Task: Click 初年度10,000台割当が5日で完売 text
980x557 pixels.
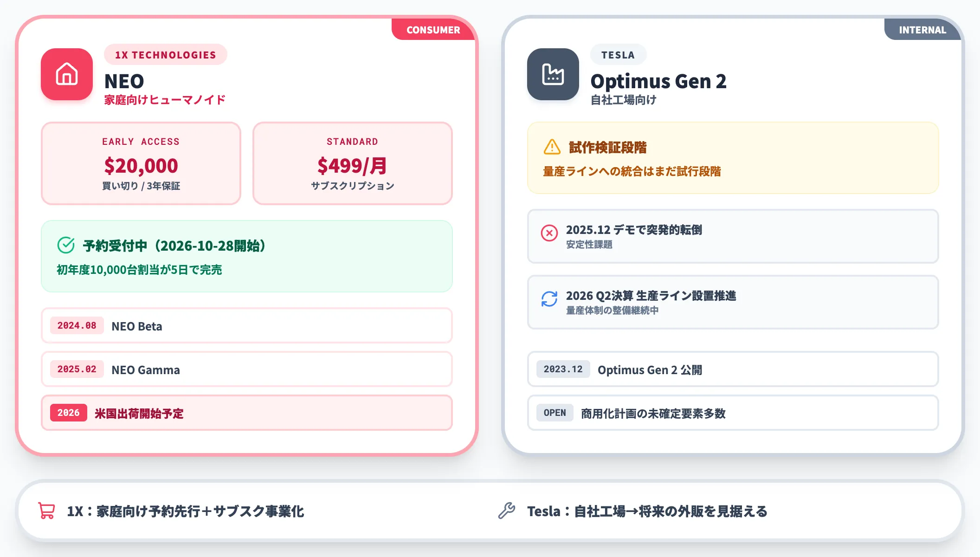Action: click(139, 270)
